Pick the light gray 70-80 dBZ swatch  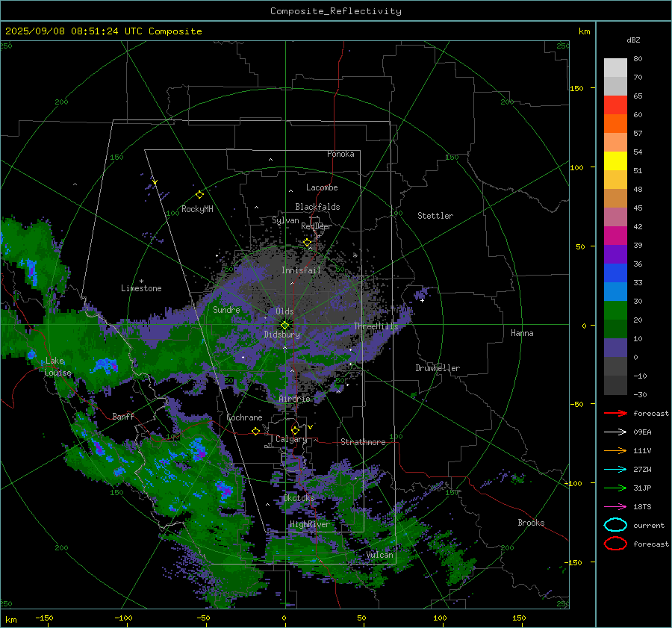(615, 68)
